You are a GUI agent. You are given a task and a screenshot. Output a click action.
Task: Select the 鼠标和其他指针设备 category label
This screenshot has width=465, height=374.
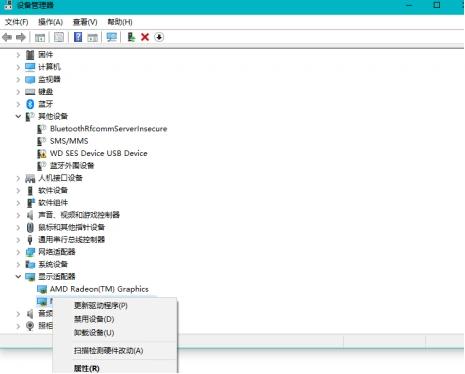point(71,227)
